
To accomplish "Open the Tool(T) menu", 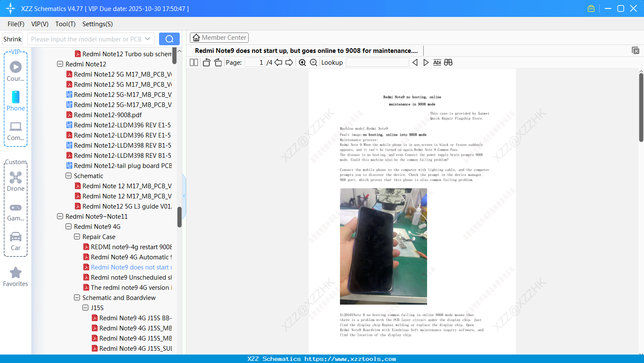I will pos(65,24).
